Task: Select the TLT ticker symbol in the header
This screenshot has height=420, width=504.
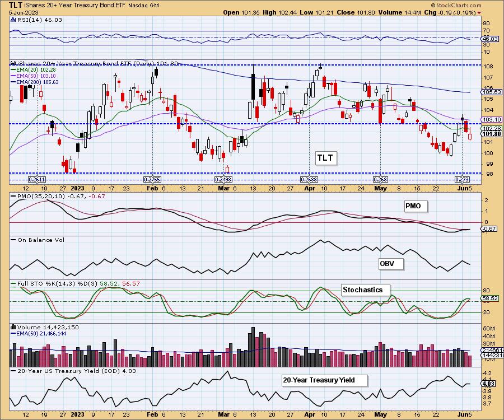Action: (16, 5)
